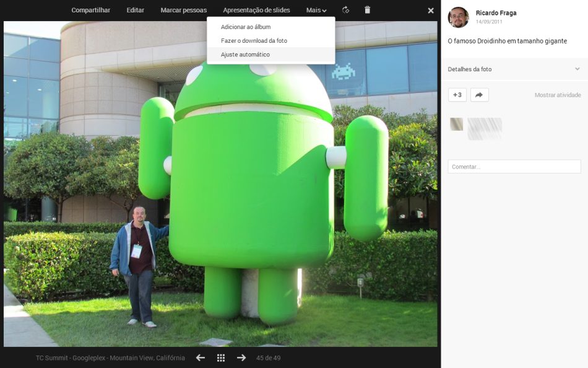This screenshot has width=588, height=368.
Task: Click the share arrow icon button
Action: coord(479,95)
